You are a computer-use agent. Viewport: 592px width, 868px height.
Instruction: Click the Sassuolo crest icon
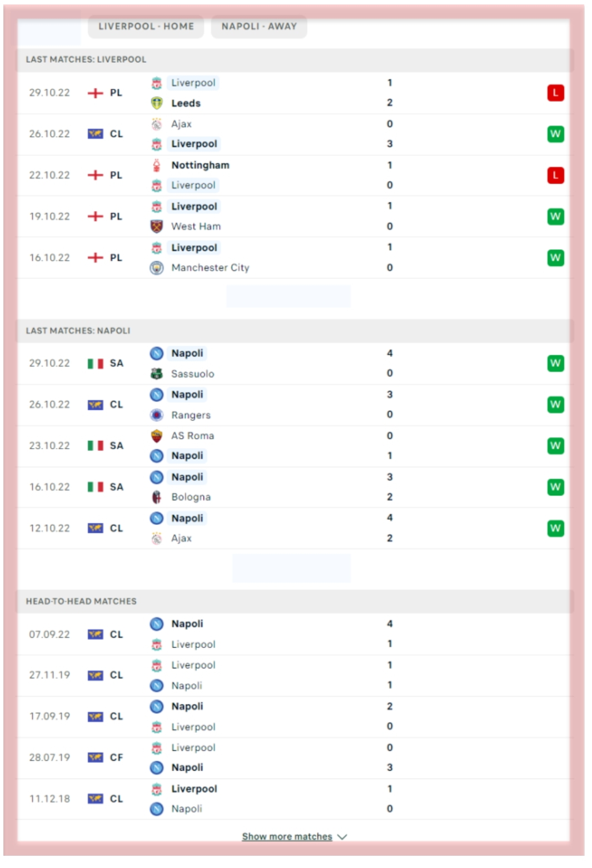[x=157, y=374]
